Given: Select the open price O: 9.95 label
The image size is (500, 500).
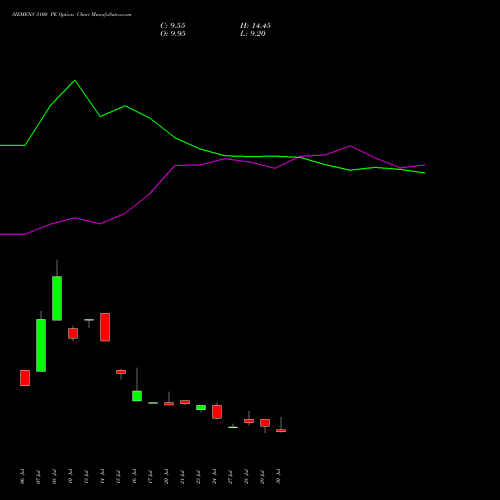Looking at the screenshot, I should 173,34.
